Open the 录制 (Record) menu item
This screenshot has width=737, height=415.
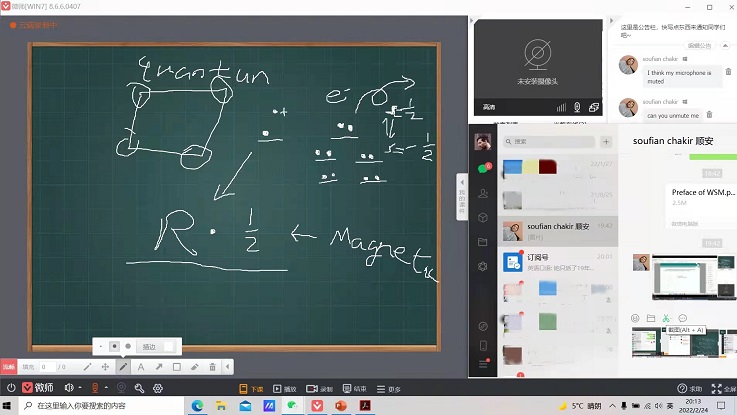pos(319,389)
